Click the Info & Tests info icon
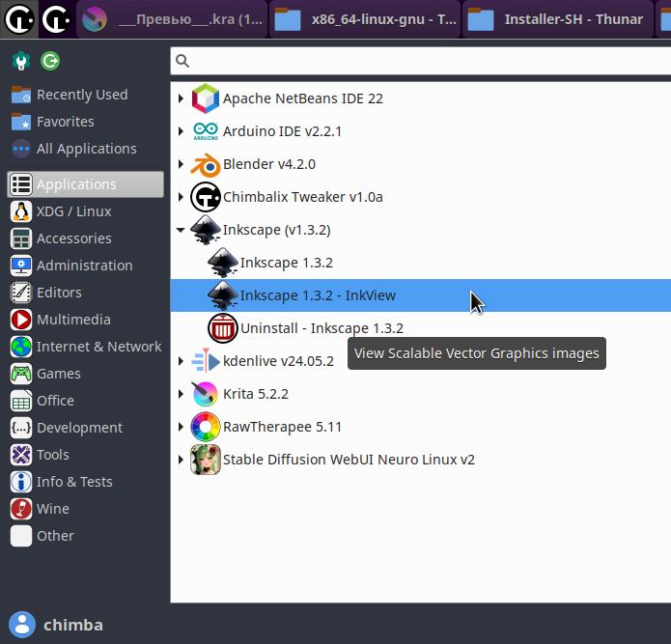 point(21,482)
